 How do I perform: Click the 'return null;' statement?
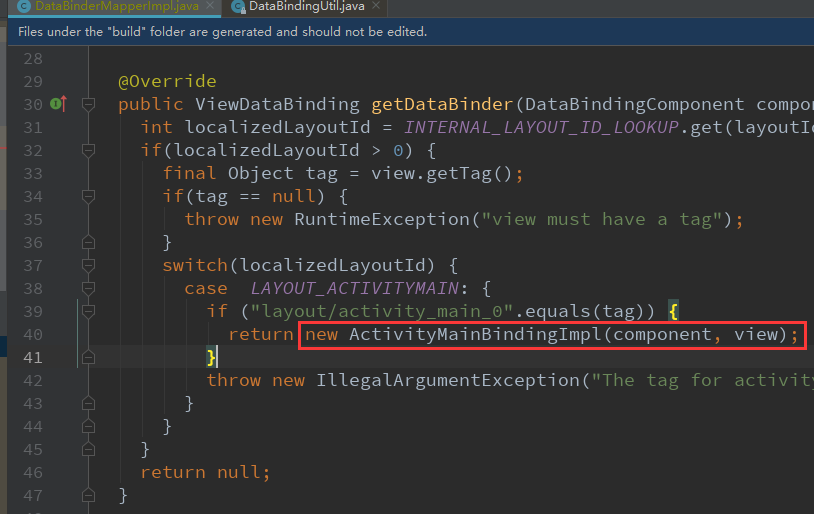tap(206, 472)
